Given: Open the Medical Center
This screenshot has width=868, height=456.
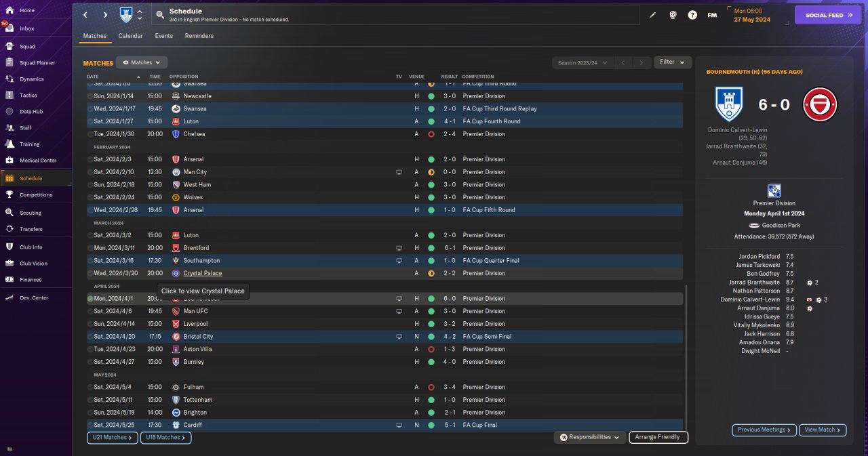Looking at the screenshot, I should click(x=38, y=161).
